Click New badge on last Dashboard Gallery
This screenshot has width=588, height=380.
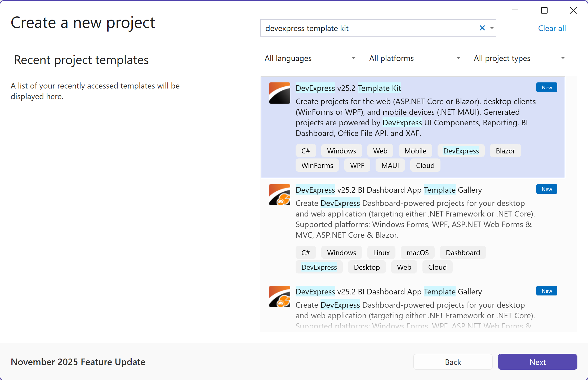click(x=546, y=291)
